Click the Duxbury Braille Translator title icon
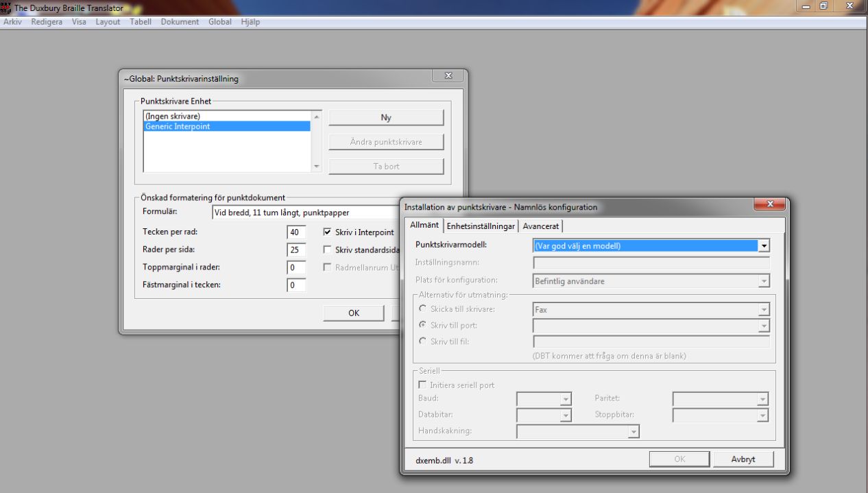The height and width of the screenshot is (493, 868). click(6, 8)
